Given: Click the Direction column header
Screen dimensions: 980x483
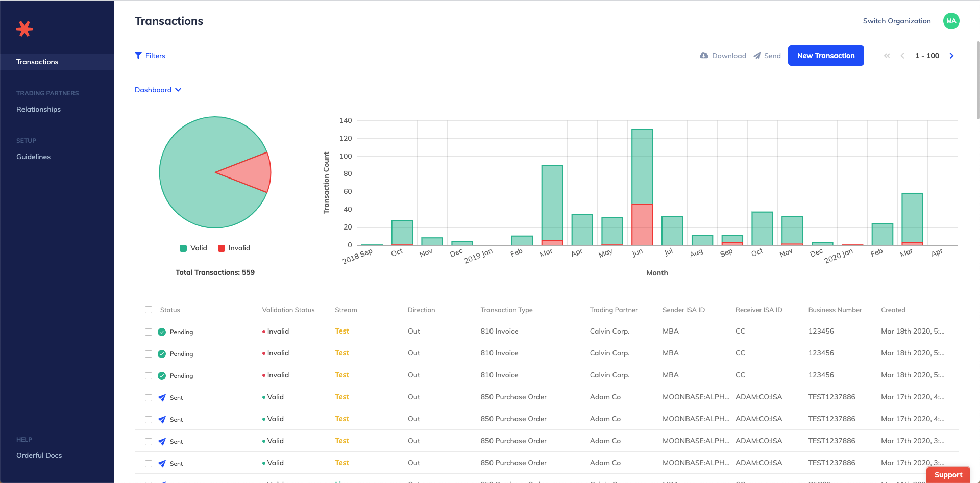Looking at the screenshot, I should point(422,310).
